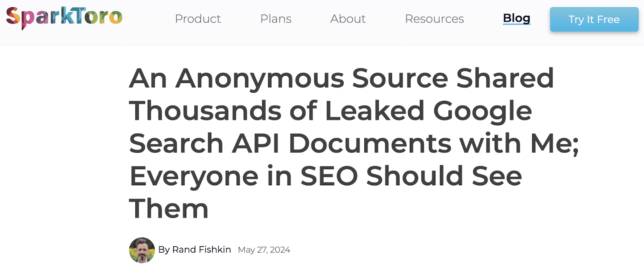The width and height of the screenshot is (644, 276).
Task: Click the May 27, 2024 publish date
Action: 264,250
